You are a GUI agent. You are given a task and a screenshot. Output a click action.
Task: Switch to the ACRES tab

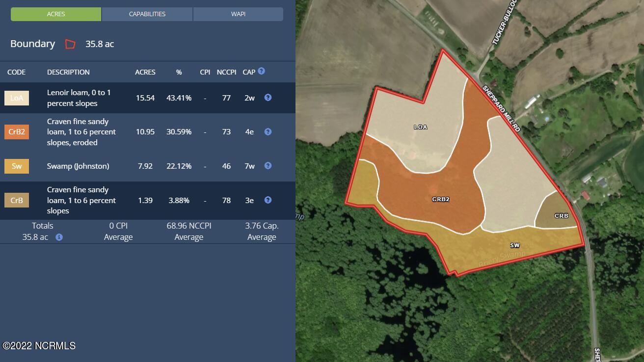point(56,14)
